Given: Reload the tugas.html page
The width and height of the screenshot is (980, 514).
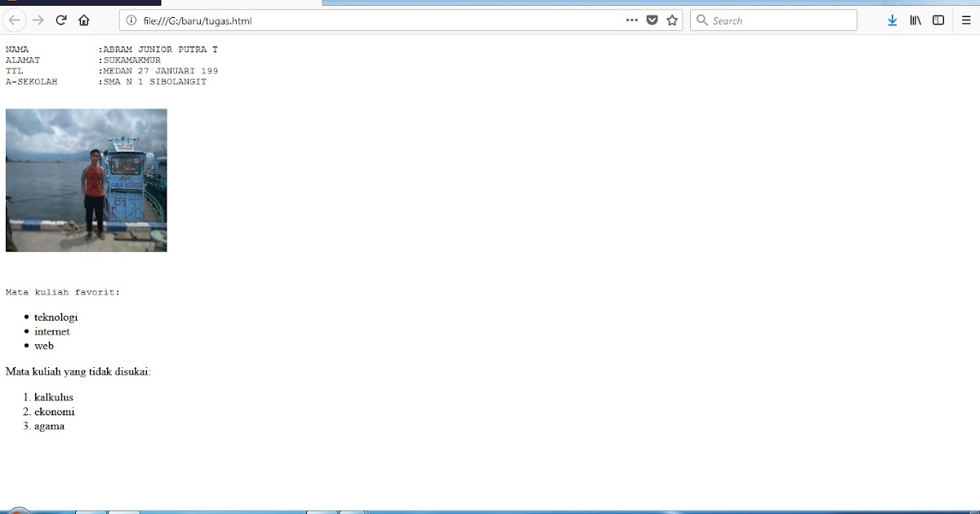Looking at the screenshot, I should [x=61, y=20].
